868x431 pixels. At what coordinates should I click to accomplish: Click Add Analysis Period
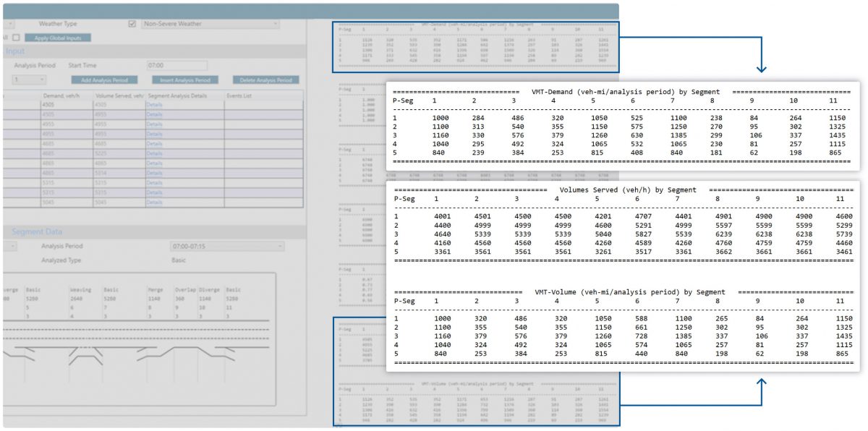click(105, 79)
